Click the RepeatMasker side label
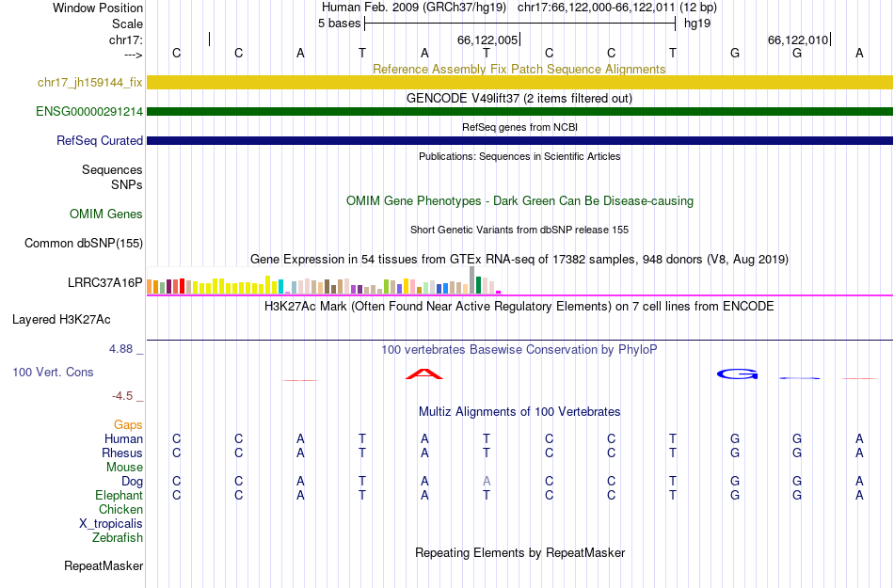Screen dimensions: 894x588 click(104, 565)
